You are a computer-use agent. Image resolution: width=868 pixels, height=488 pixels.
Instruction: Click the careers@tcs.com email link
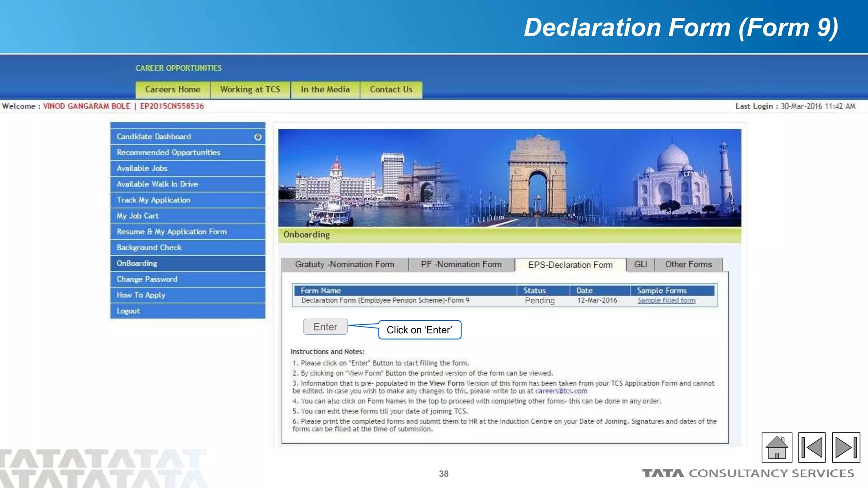click(561, 391)
